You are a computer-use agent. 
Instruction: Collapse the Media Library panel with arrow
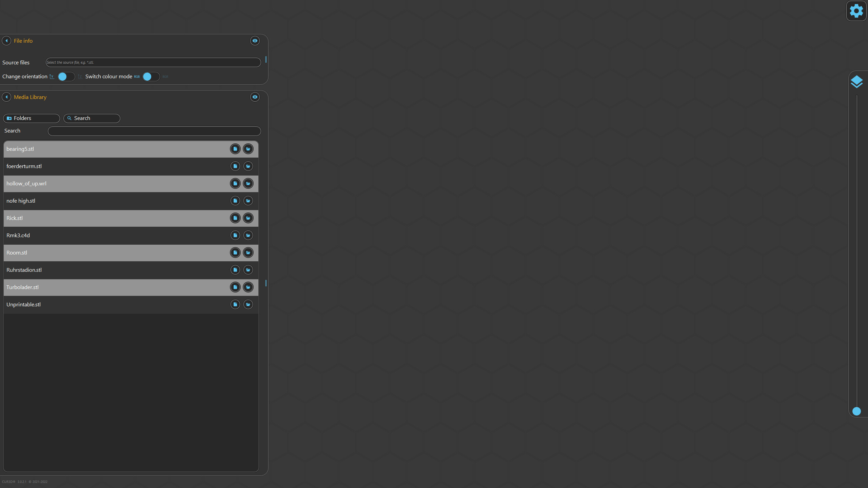tap(6, 97)
